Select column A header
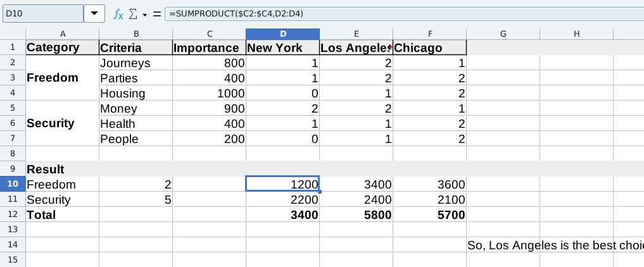 click(63, 34)
